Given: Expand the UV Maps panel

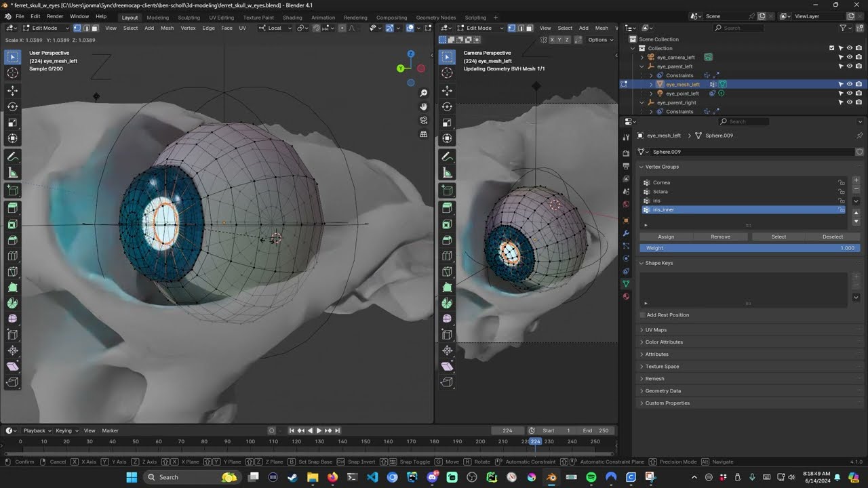Looking at the screenshot, I should pyautogui.click(x=656, y=330).
